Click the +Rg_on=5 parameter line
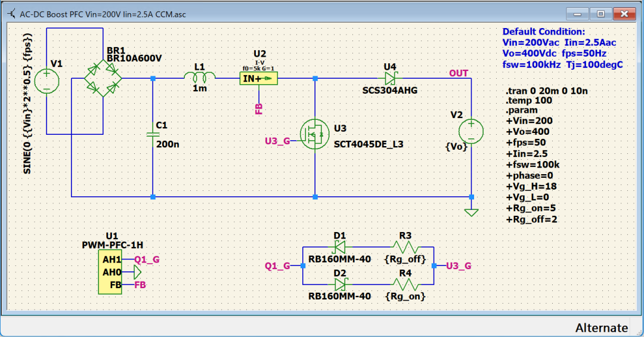 click(531, 208)
